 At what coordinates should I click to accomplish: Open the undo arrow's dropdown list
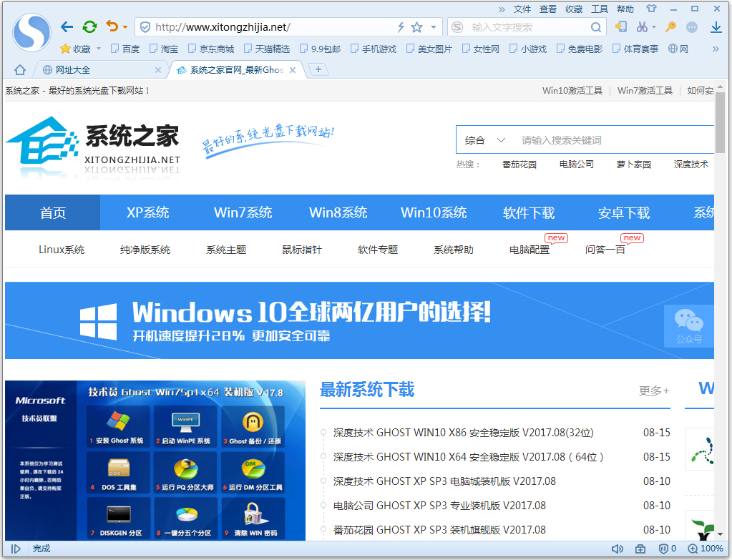pos(125,27)
